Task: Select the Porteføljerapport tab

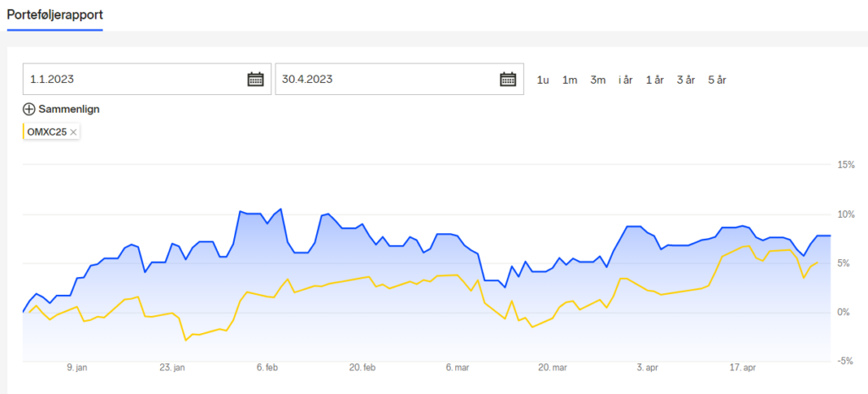Action: point(55,14)
